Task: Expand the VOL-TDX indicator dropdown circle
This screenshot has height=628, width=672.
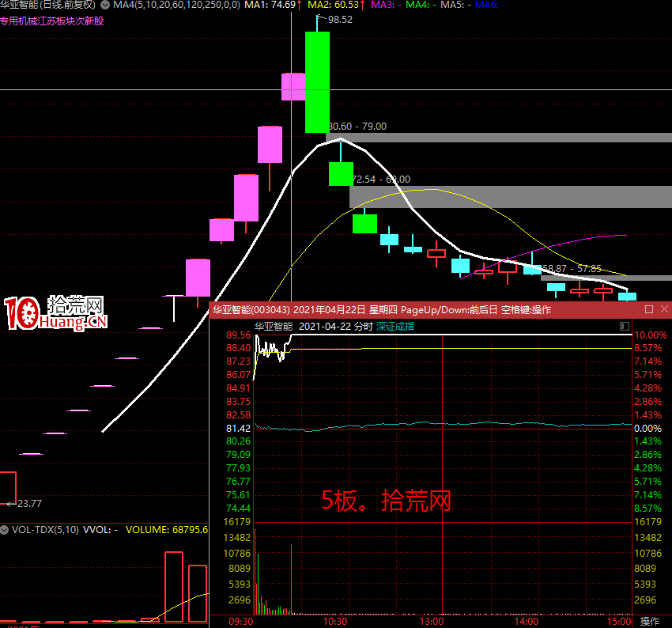Action: (x=4, y=530)
